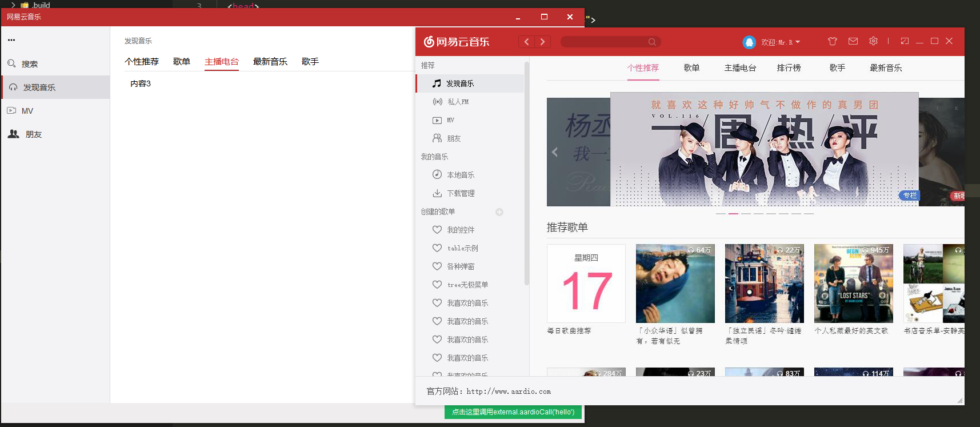Open 下载管理 download manager
980x427 pixels.
(461, 193)
